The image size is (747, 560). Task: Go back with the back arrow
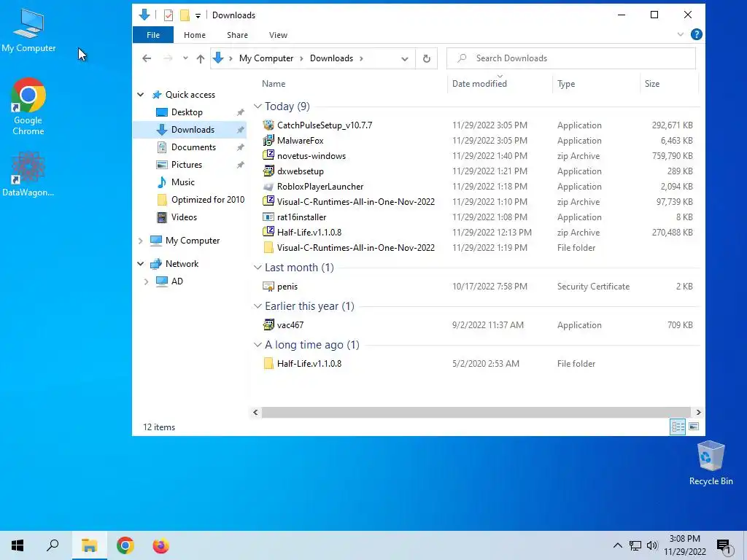(x=147, y=58)
